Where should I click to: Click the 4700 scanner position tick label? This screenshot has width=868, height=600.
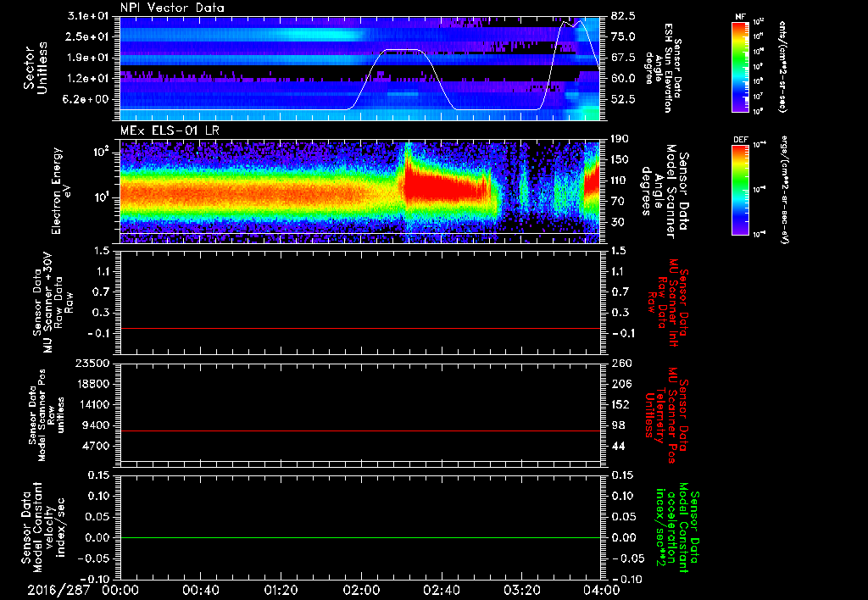(x=95, y=446)
